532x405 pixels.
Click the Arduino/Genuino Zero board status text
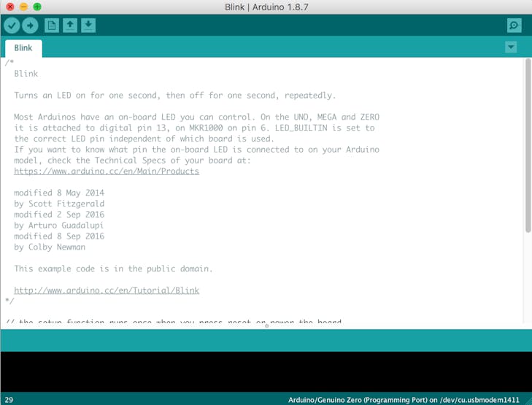coord(404,400)
